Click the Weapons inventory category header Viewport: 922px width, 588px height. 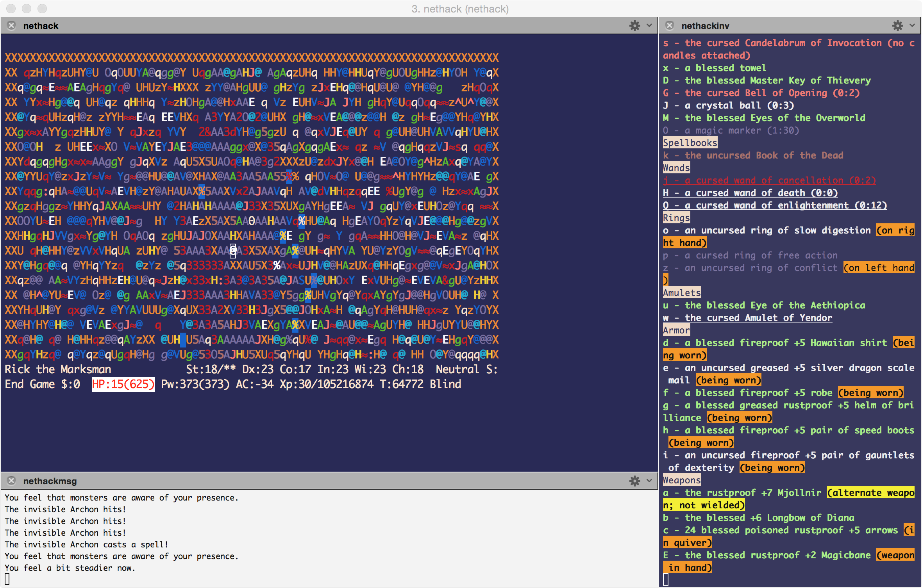682,480
